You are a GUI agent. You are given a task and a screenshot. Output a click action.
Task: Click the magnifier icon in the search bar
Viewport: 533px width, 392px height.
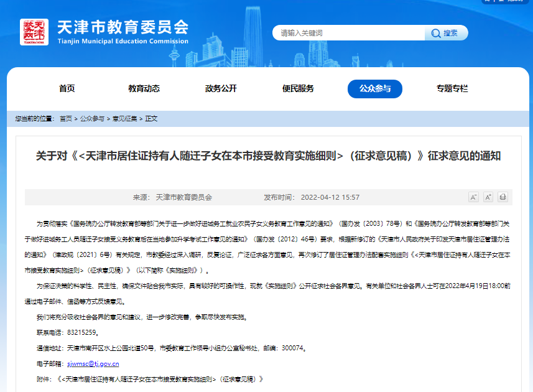pos(436,33)
